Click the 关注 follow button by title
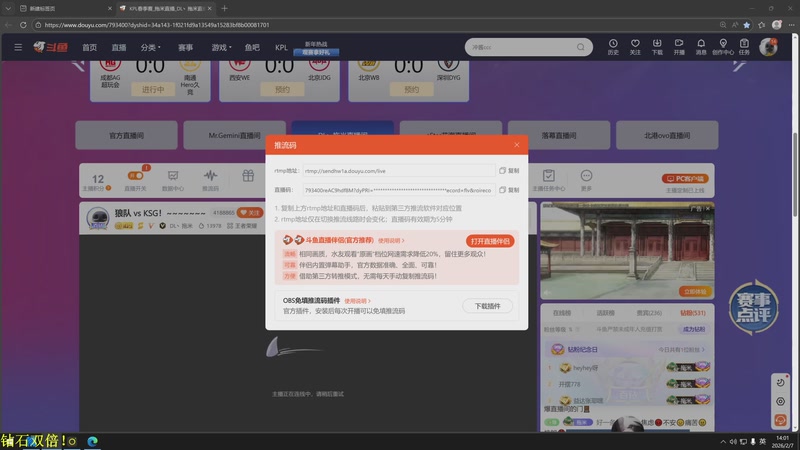Image resolution: width=800 pixels, height=450 pixels. [250, 212]
